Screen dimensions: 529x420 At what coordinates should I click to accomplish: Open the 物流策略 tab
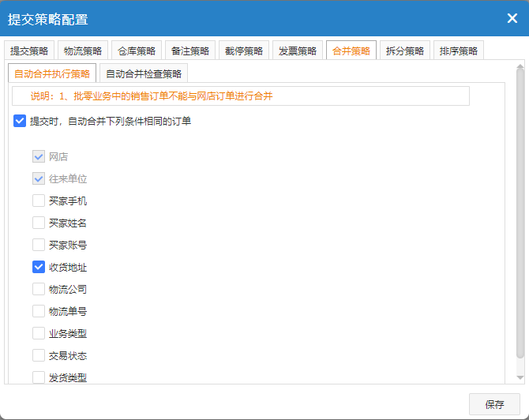click(x=83, y=51)
